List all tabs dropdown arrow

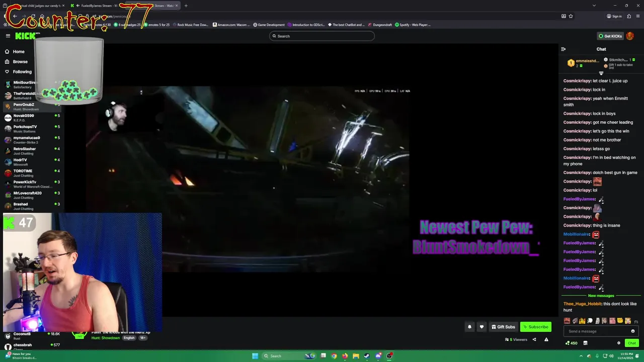594,6
